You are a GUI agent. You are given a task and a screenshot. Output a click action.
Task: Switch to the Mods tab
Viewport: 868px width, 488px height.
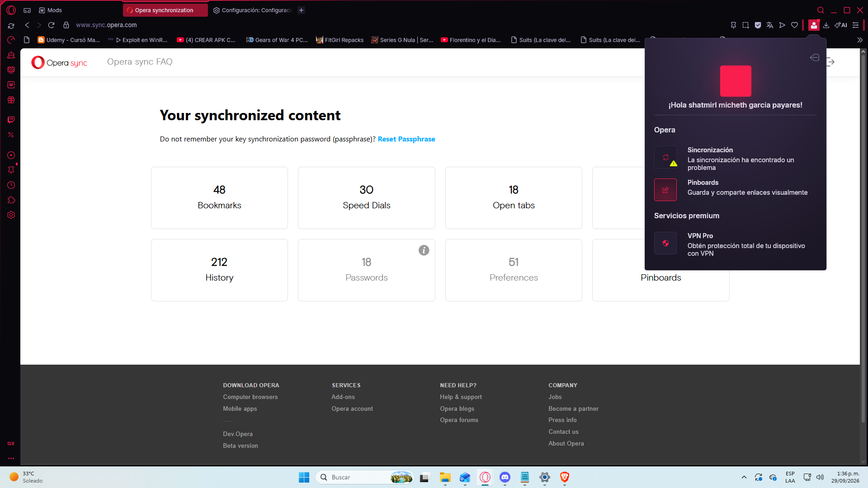click(50, 10)
